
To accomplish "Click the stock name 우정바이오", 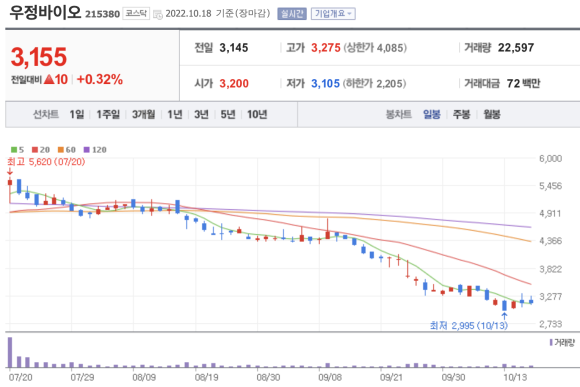I will click(x=45, y=12).
